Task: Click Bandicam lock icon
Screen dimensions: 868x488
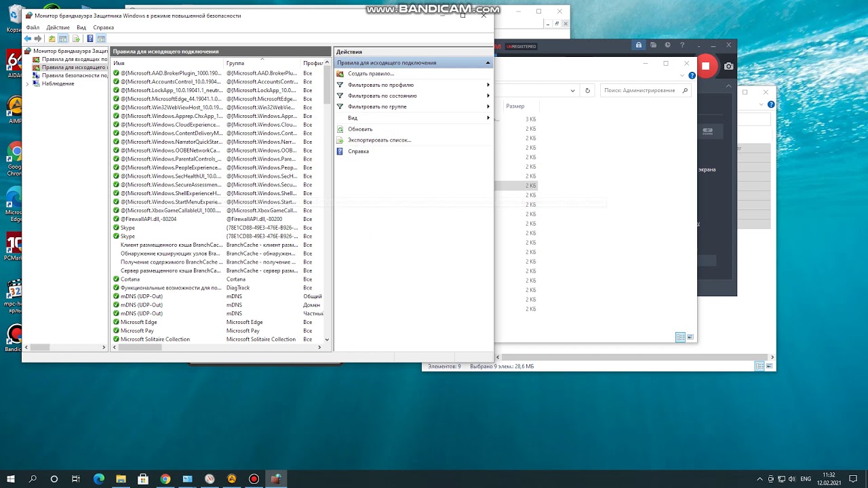Action: [638, 45]
